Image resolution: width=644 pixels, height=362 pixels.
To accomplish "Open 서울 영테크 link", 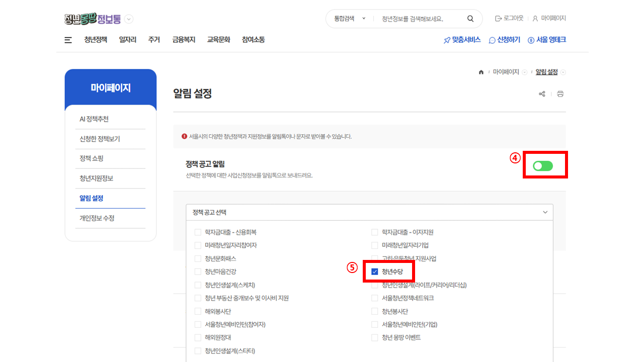I will 547,40.
